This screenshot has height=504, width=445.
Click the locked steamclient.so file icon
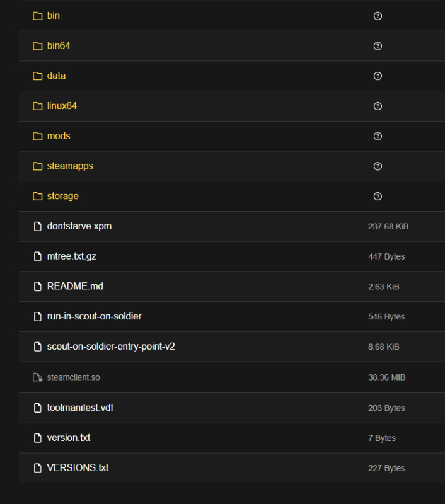(37, 377)
